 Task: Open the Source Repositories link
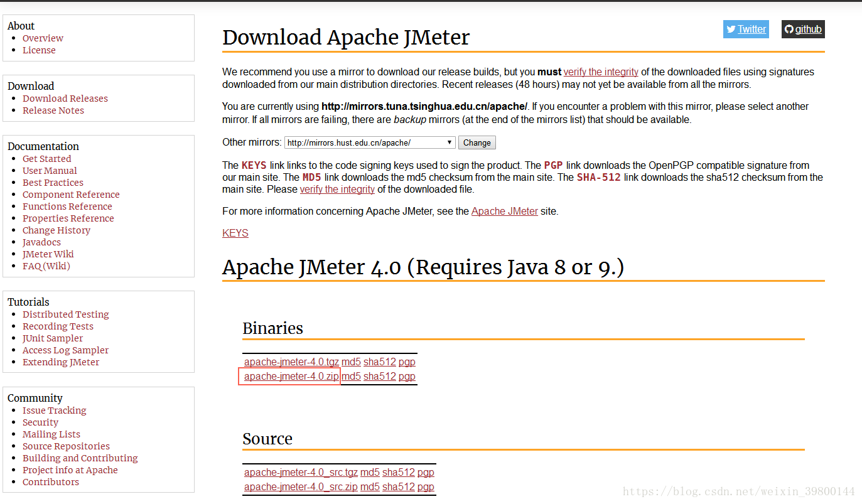pos(66,446)
